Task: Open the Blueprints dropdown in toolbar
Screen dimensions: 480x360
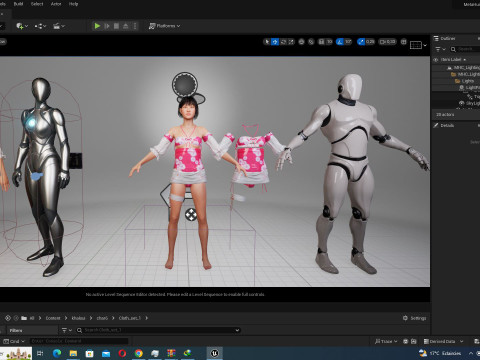Action: point(40,26)
